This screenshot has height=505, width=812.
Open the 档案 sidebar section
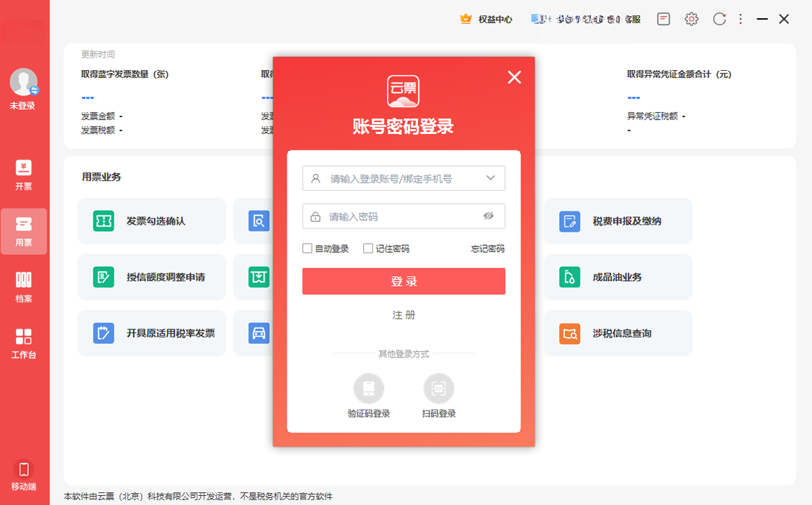pos(23,287)
